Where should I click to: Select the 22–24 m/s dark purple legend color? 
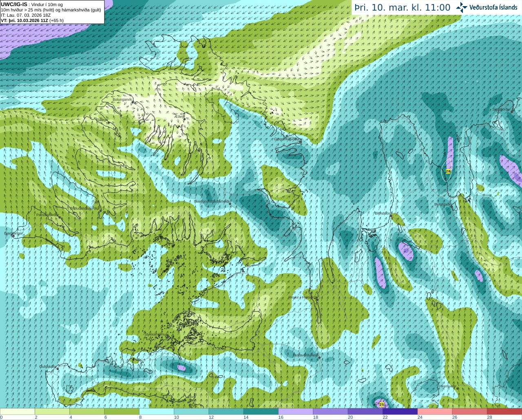400,411
